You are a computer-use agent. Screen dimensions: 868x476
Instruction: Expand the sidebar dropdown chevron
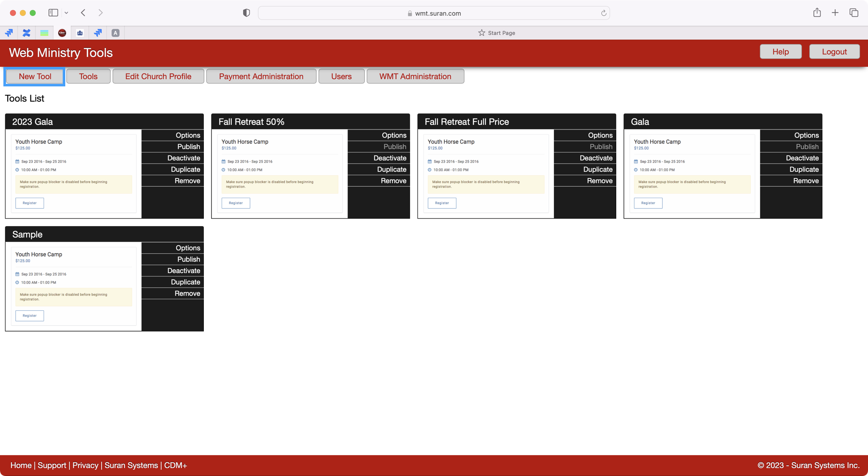(x=66, y=13)
